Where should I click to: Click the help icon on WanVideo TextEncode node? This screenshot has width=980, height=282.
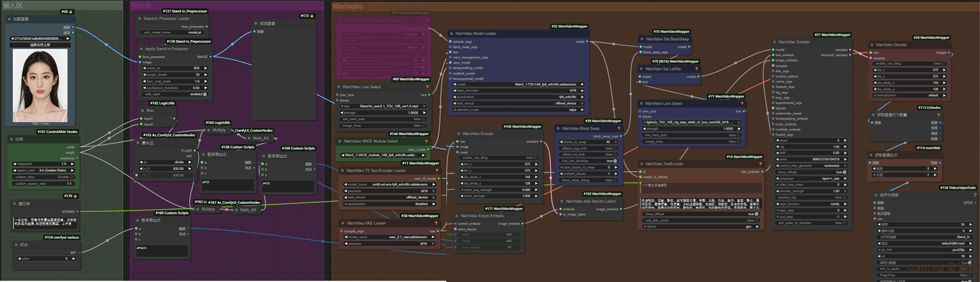click(761, 164)
